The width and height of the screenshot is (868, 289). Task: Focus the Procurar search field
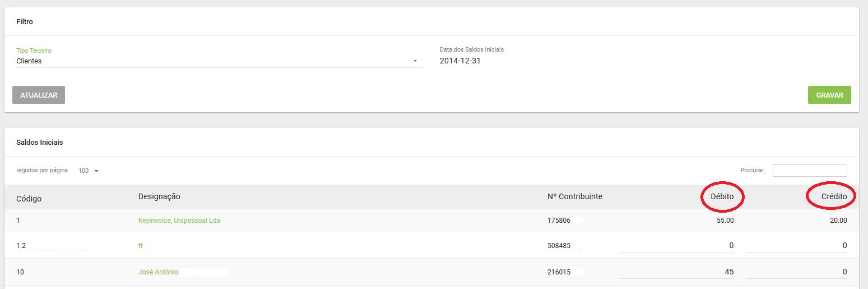(x=810, y=170)
